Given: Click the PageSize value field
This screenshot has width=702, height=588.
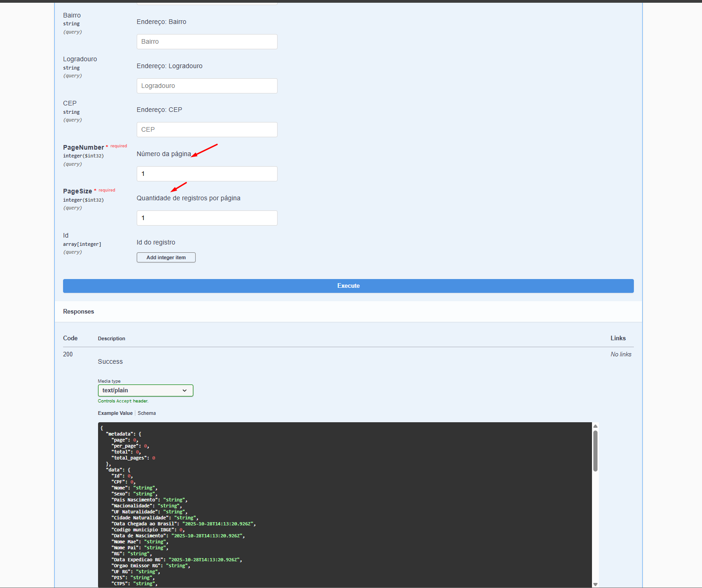Looking at the screenshot, I should click(x=207, y=218).
